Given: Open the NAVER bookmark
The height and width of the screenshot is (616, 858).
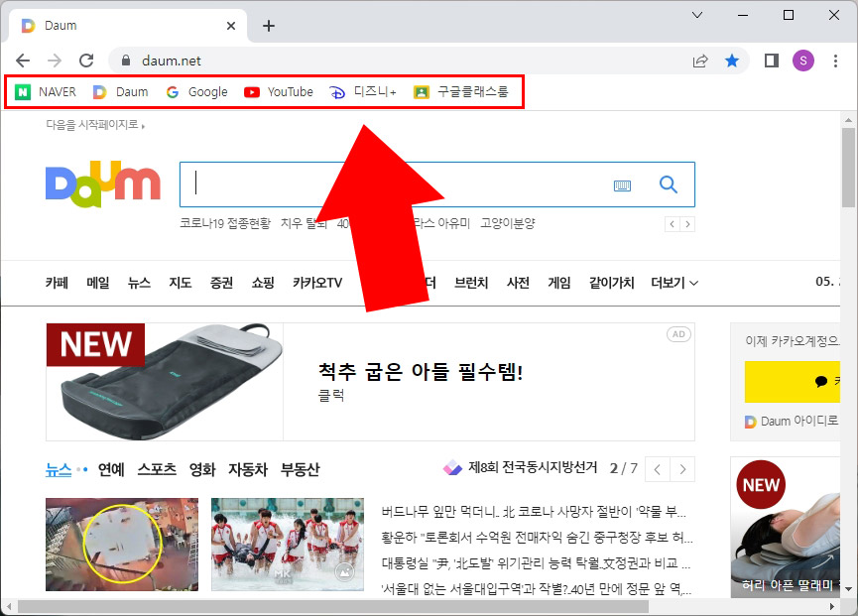Looking at the screenshot, I should 44,91.
